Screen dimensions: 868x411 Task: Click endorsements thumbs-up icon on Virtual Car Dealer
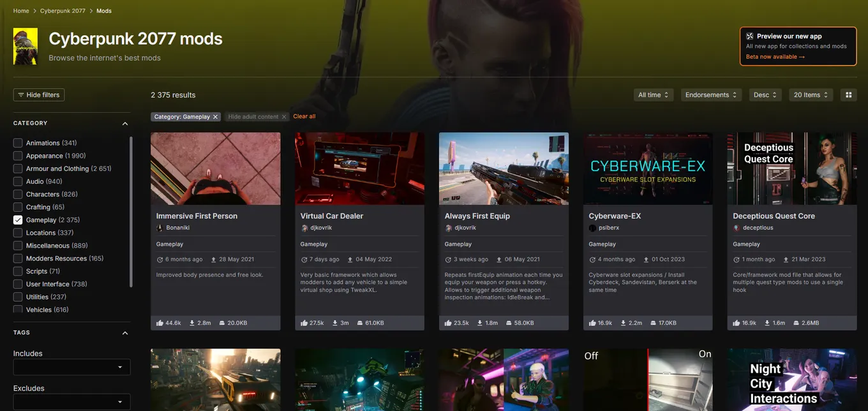pyautogui.click(x=304, y=323)
